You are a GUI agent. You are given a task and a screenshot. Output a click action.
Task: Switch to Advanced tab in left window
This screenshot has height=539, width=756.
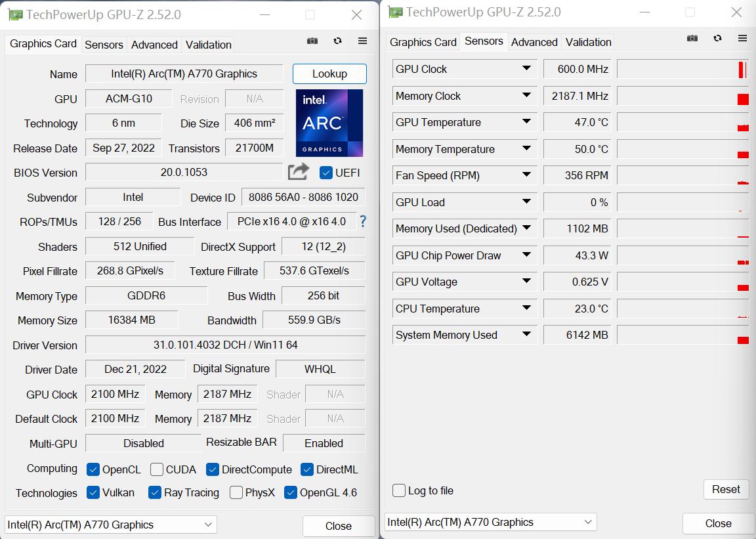(154, 45)
